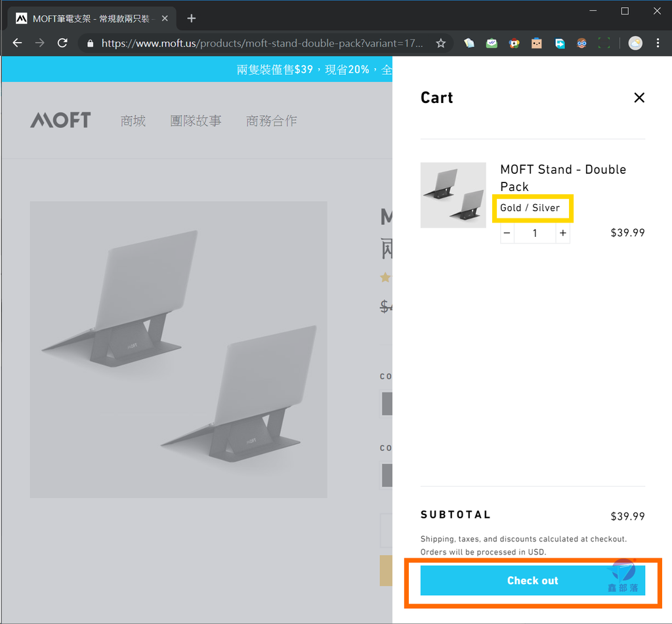The height and width of the screenshot is (624, 672).
Task: Open the Chrome profile avatar
Action: pos(635,43)
